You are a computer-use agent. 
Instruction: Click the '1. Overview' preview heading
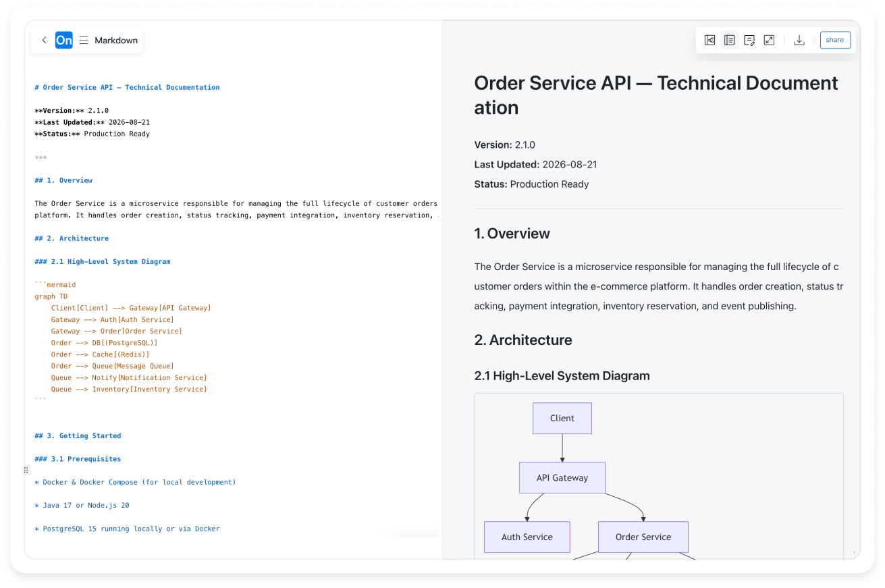coord(512,234)
